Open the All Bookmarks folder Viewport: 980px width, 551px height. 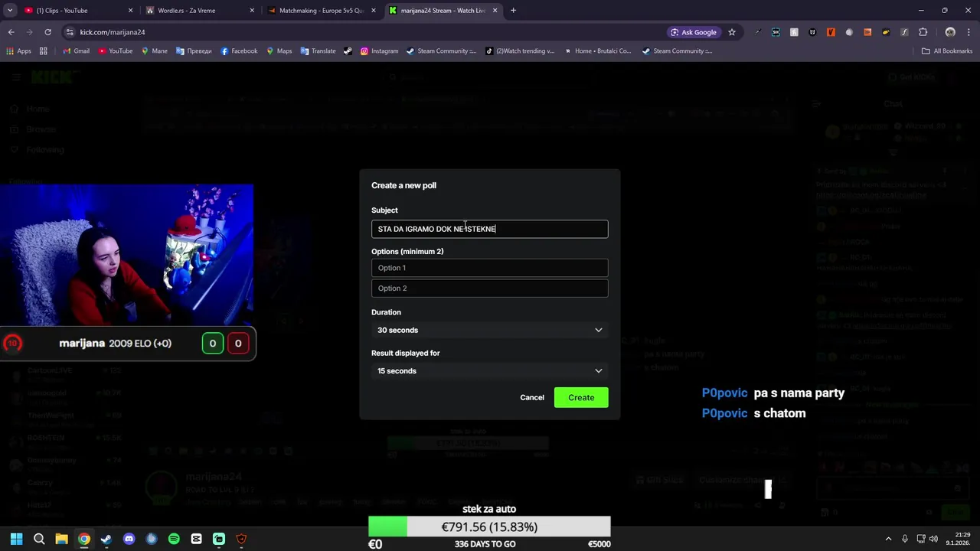tap(947, 51)
